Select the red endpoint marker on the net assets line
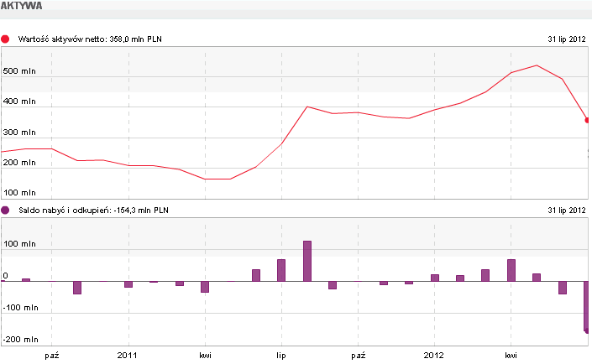This screenshot has height=364, width=592. [x=588, y=120]
